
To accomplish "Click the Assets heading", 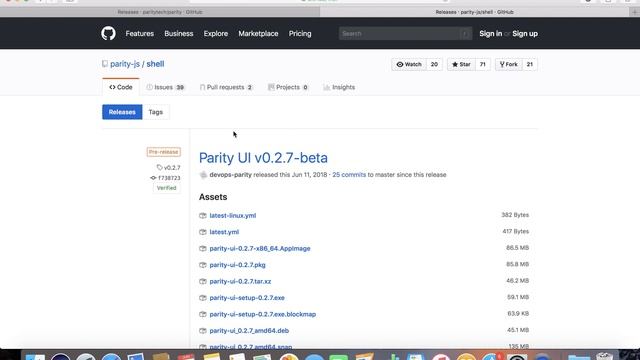I will pyautogui.click(x=213, y=197).
